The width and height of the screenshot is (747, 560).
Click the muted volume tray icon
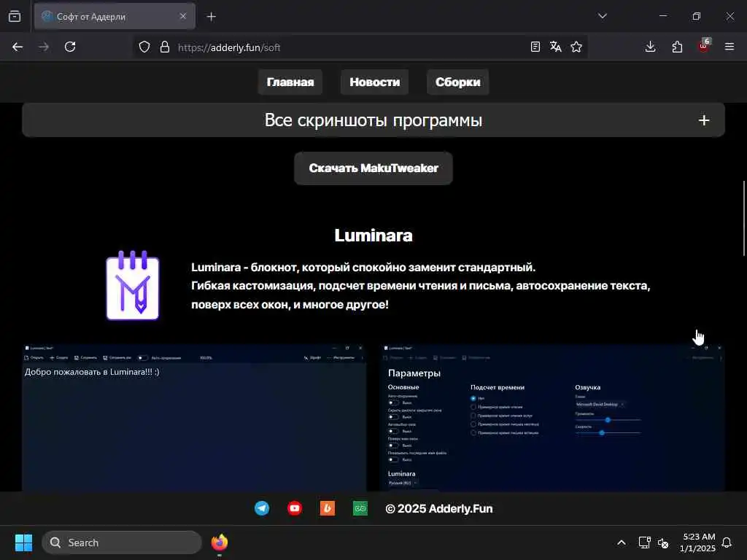(663, 542)
